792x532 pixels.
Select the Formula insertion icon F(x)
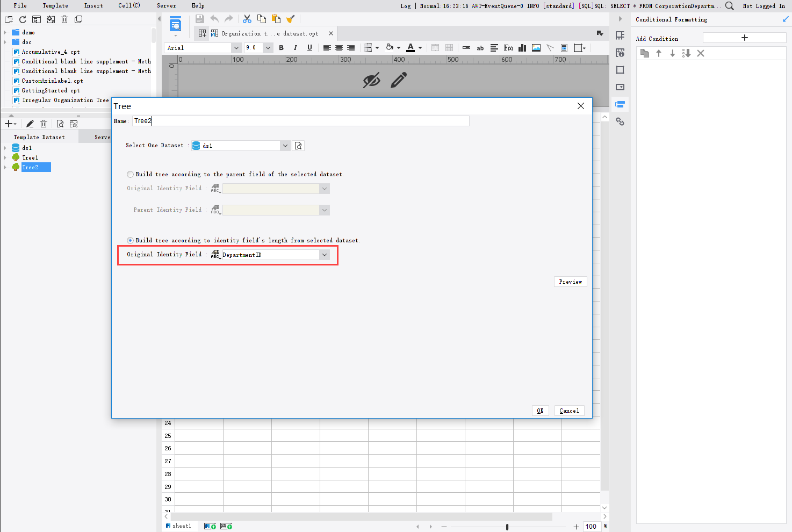coord(508,48)
